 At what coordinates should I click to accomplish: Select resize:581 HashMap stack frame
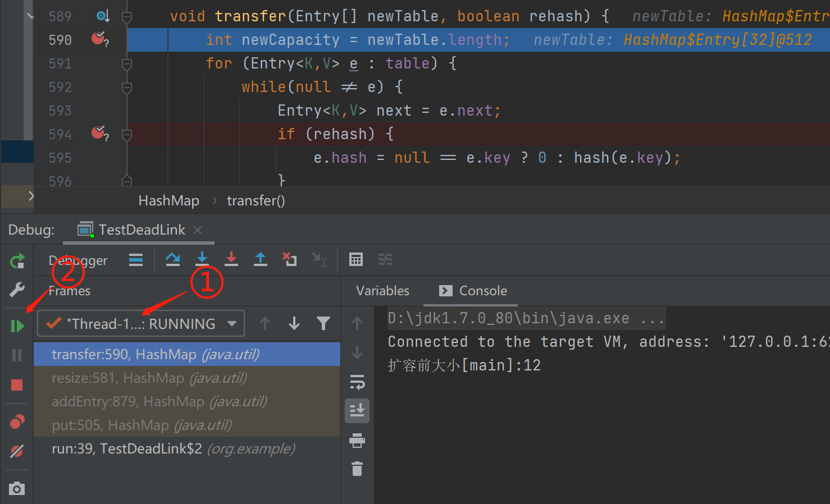(149, 378)
